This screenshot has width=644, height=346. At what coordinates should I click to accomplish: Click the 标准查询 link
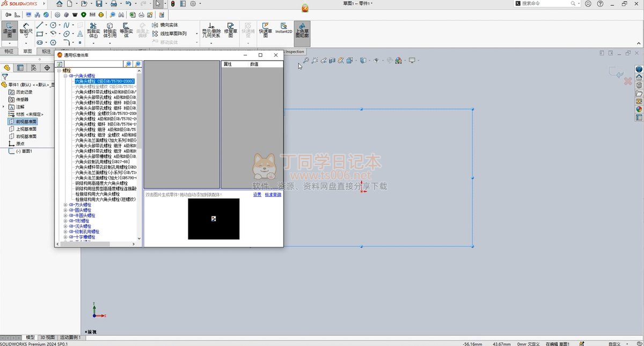(273, 194)
